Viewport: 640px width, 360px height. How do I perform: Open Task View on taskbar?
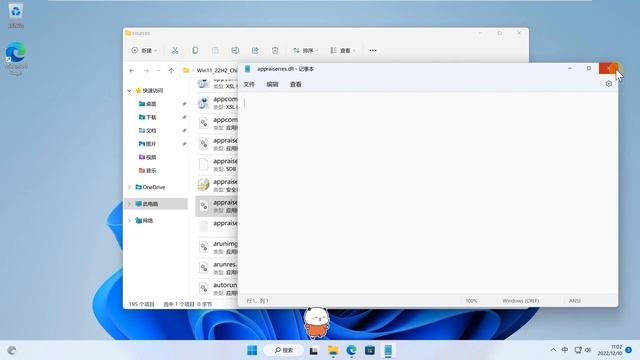(x=313, y=351)
